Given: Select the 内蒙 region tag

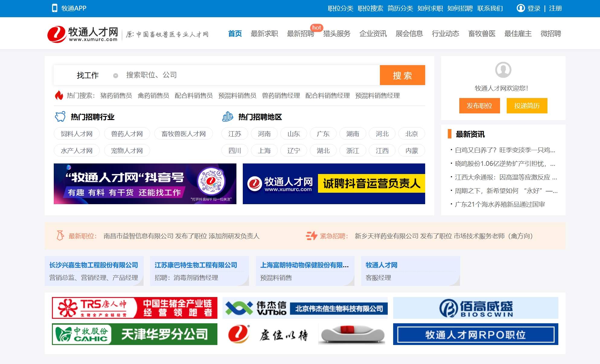Looking at the screenshot, I should click(x=412, y=150).
